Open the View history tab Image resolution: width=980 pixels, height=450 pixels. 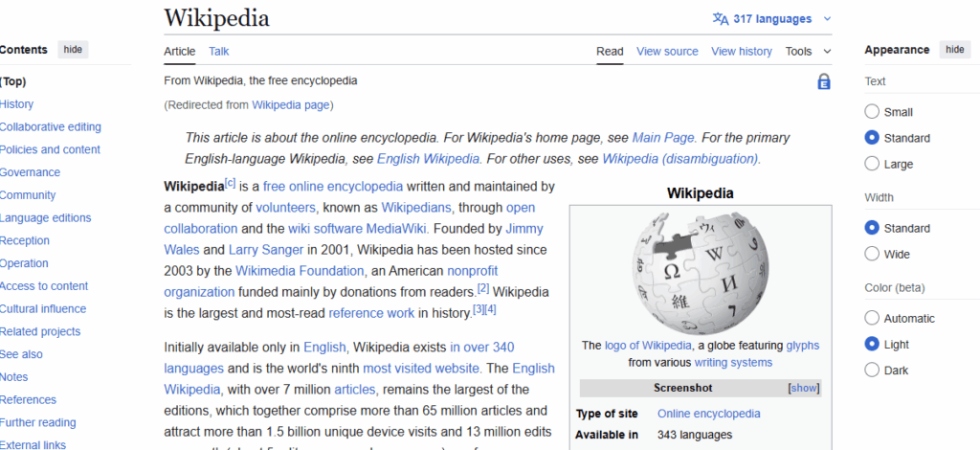pos(741,52)
